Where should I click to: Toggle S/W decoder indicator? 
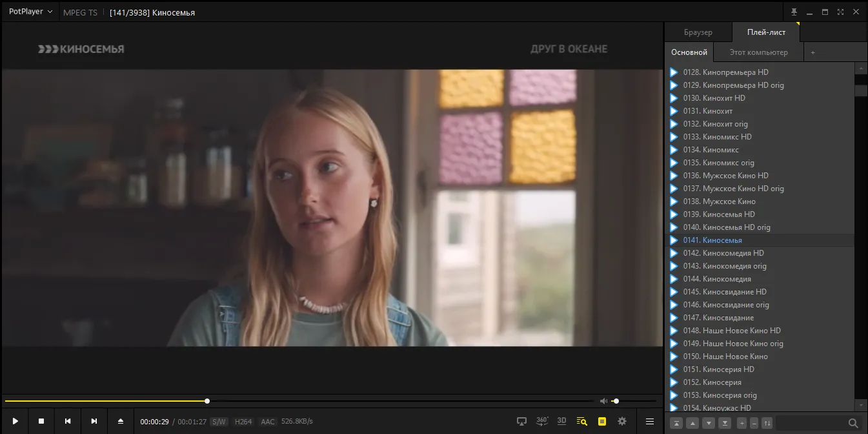(219, 422)
